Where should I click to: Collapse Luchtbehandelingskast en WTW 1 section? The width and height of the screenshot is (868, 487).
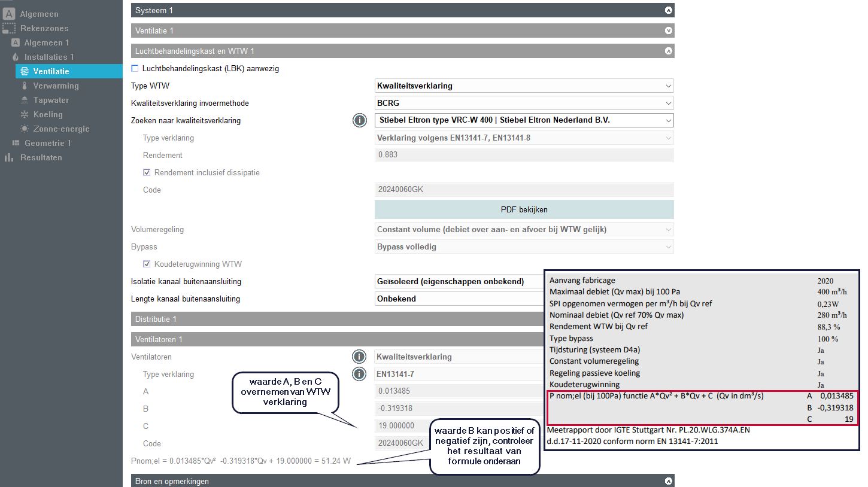(x=669, y=51)
